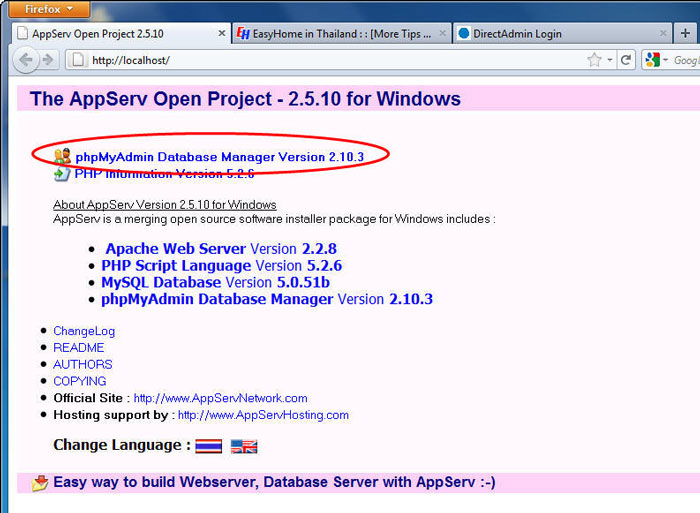700x513 pixels.
Task: Switch language with the UK flag
Action: click(244, 446)
